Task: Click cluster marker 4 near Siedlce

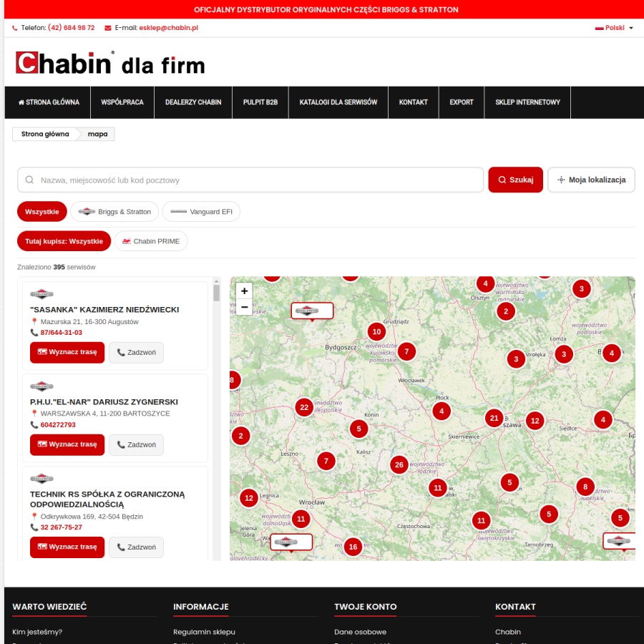Action: [603, 420]
